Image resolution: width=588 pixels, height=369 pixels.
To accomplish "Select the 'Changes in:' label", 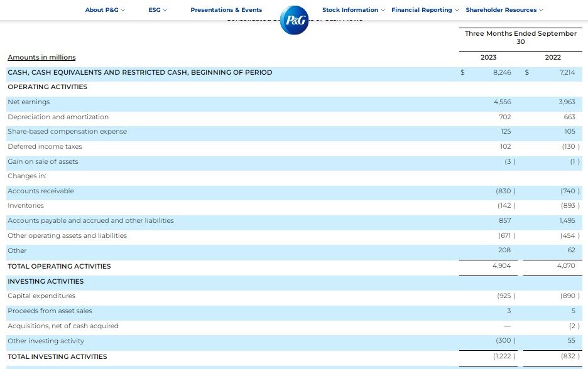I will coord(26,176).
